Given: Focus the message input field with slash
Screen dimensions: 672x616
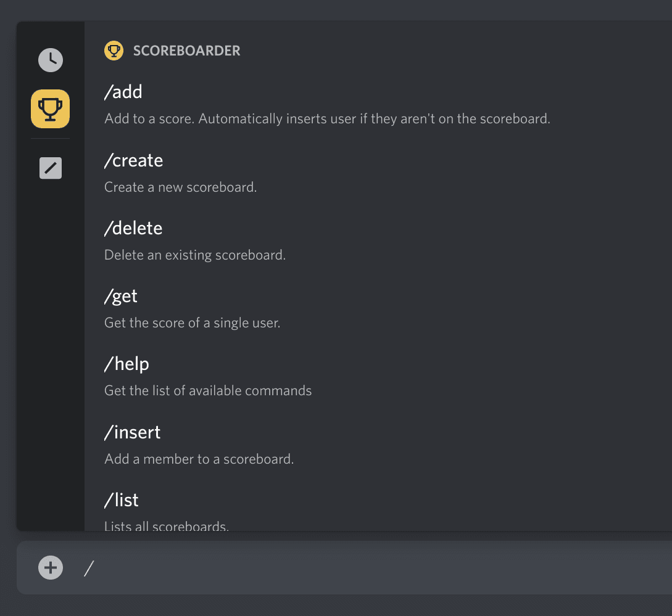Looking at the screenshot, I should click(370, 567).
